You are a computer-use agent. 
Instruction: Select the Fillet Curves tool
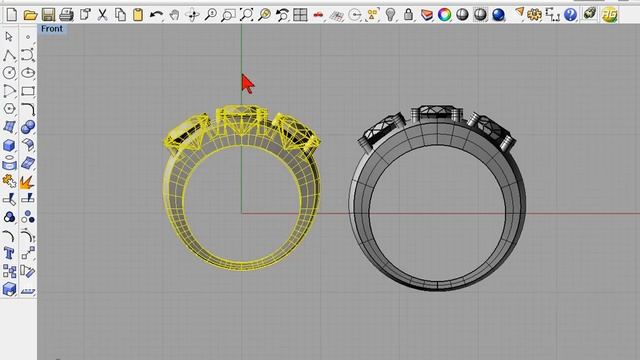(x=27, y=109)
